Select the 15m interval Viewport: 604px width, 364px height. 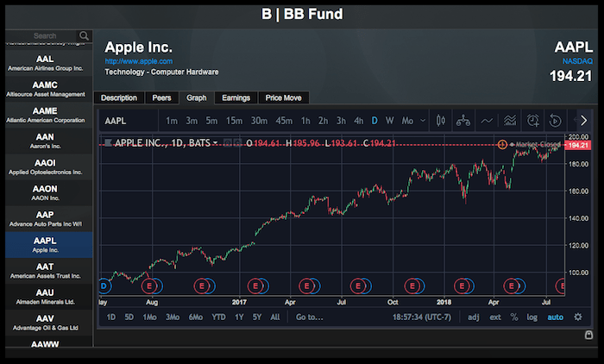[x=234, y=121]
